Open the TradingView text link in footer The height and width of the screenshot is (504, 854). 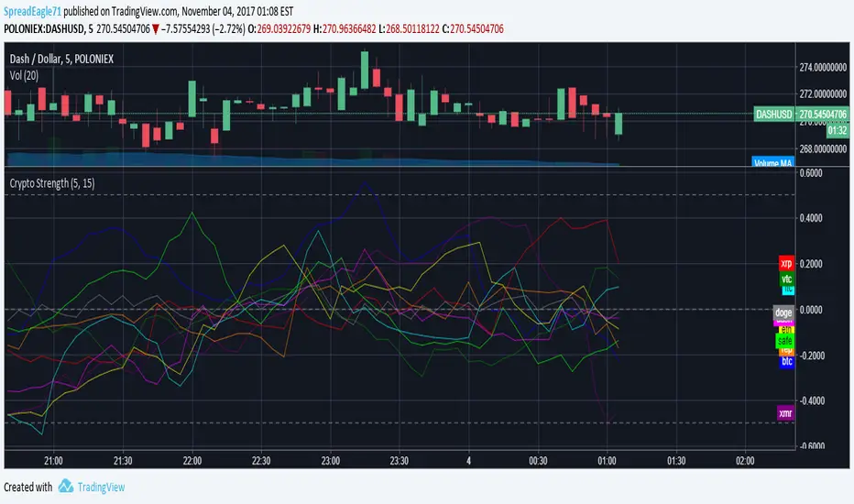pyautogui.click(x=102, y=488)
